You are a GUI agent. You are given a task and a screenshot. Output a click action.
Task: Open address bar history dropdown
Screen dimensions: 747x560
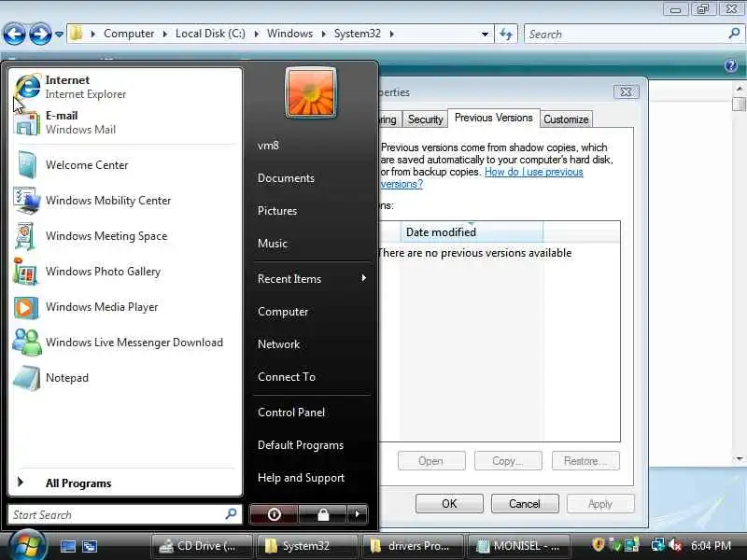pos(485,34)
